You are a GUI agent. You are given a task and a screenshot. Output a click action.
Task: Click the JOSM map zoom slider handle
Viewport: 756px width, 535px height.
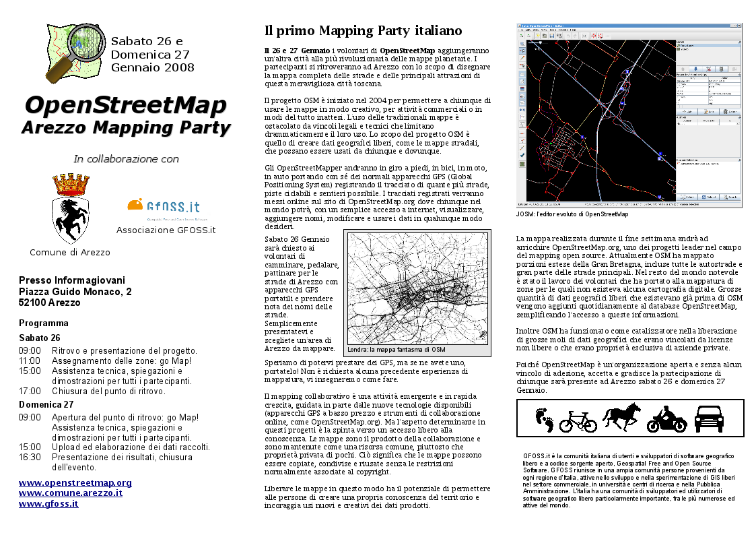(x=541, y=43)
